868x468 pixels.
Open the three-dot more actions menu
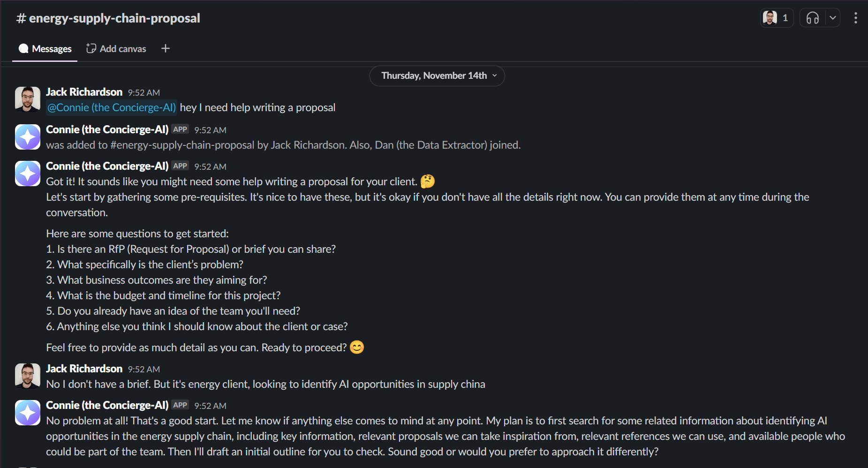855,18
